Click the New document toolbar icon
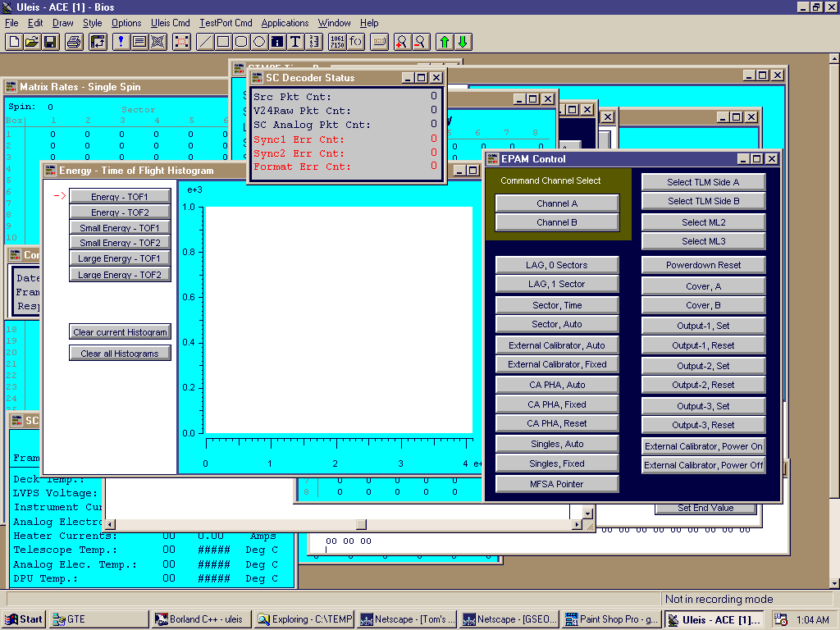This screenshot has width=840, height=630. [x=14, y=41]
